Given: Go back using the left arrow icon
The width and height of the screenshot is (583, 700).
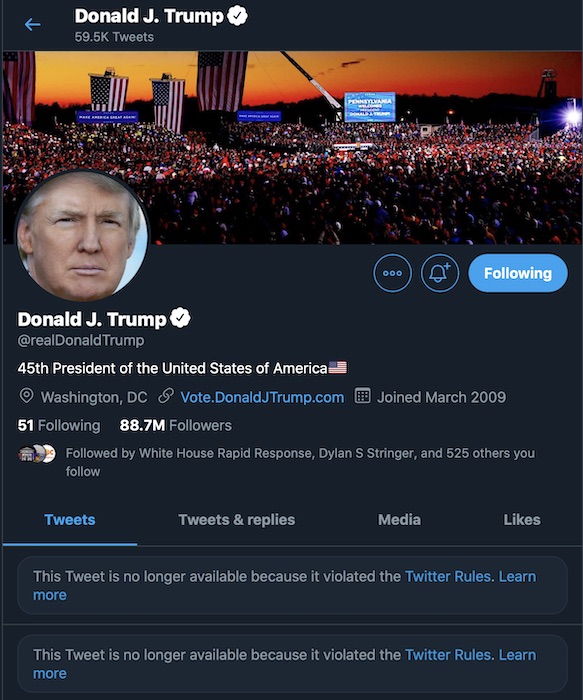Looking at the screenshot, I should tap(33, 25).
